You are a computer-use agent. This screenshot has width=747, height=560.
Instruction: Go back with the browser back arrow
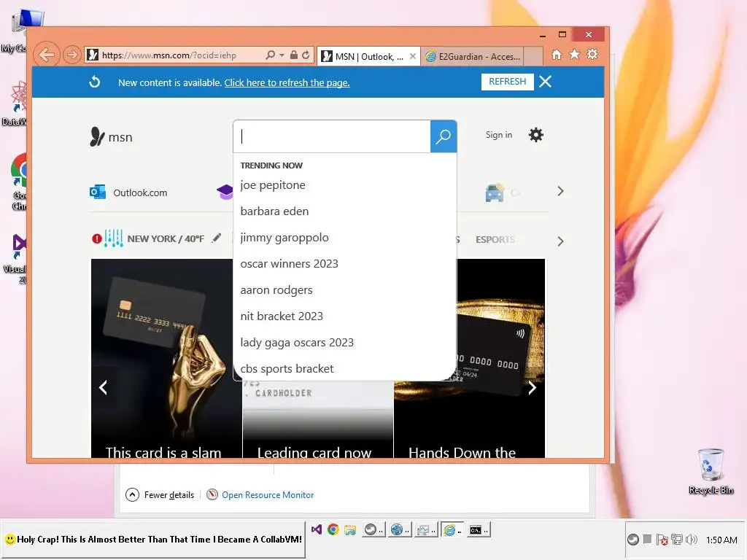pyautogui.click(x=47, y=55)
